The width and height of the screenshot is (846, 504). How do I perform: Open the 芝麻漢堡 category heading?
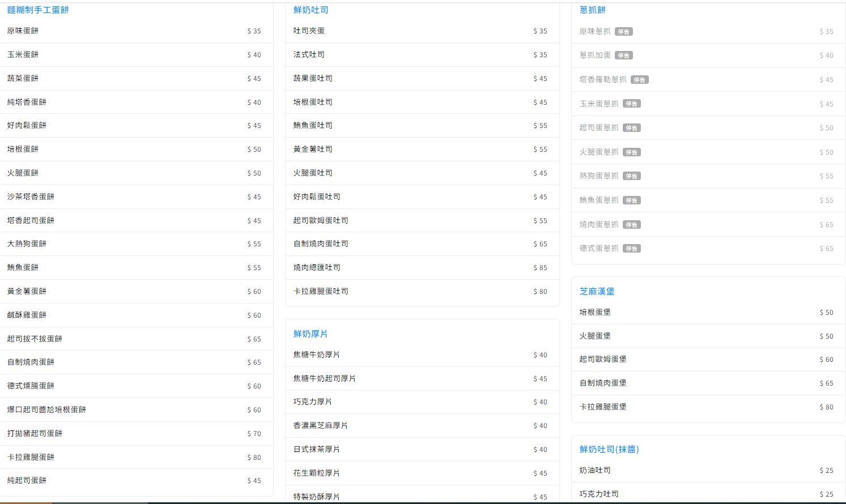(597, 291)
